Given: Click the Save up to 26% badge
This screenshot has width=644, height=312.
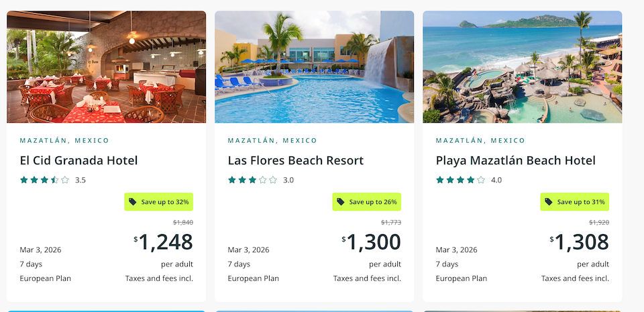Looking at the screenshot, I should click(x=367, y=202).
